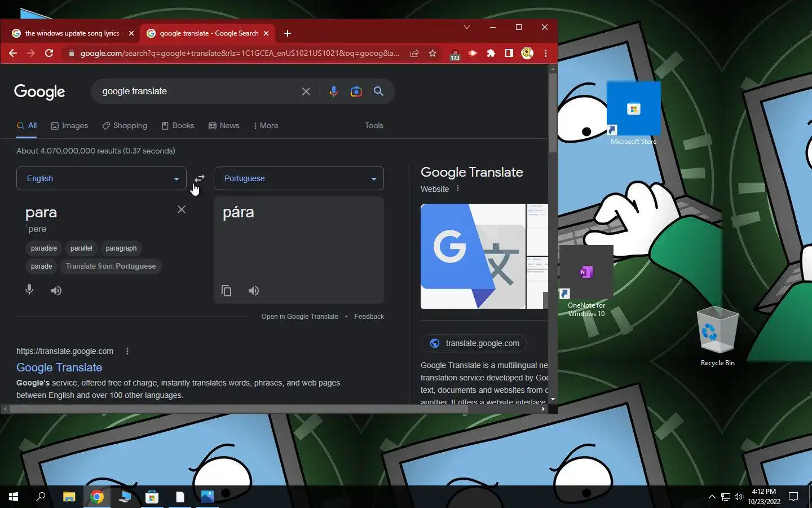Expand the More search filters menu
The image size is (812, 508).
[266, 125]
